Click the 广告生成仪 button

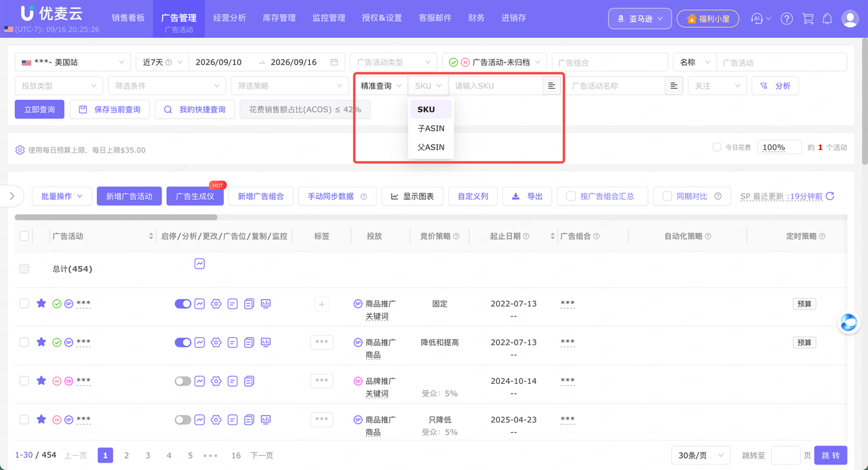click(x=195, y=196)
